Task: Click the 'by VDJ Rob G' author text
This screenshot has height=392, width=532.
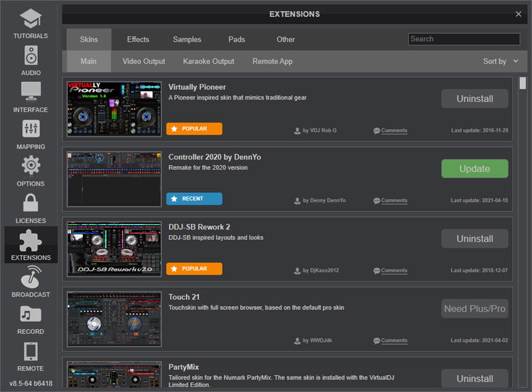Action: click(x=320, y=130)
